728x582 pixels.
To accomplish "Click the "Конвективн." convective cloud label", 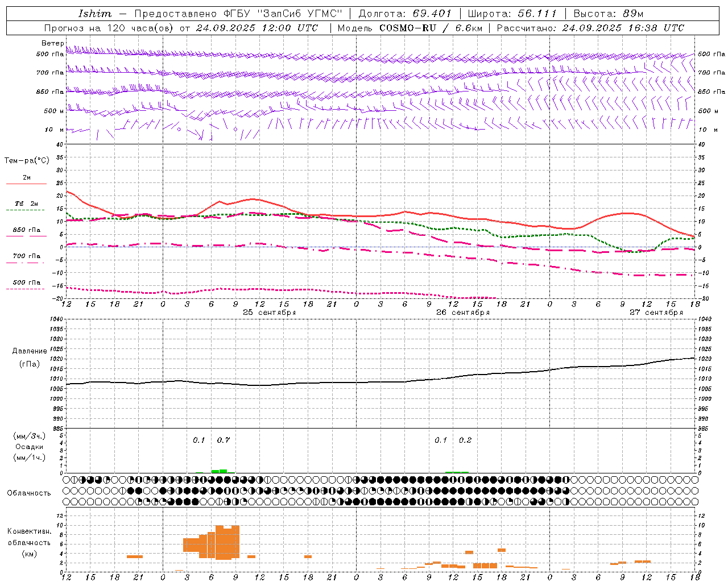I will pos(30,531).
